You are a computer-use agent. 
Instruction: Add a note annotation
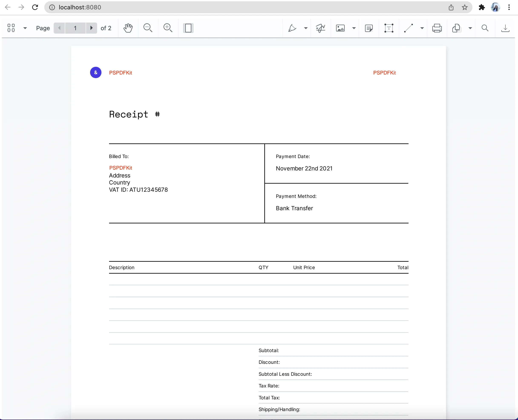pos(368,28)
